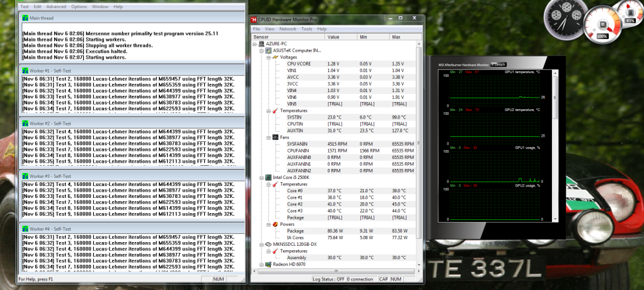Select the CPUFANIN fan row
The image size is (644, 290).
click(x=350, y=151)
